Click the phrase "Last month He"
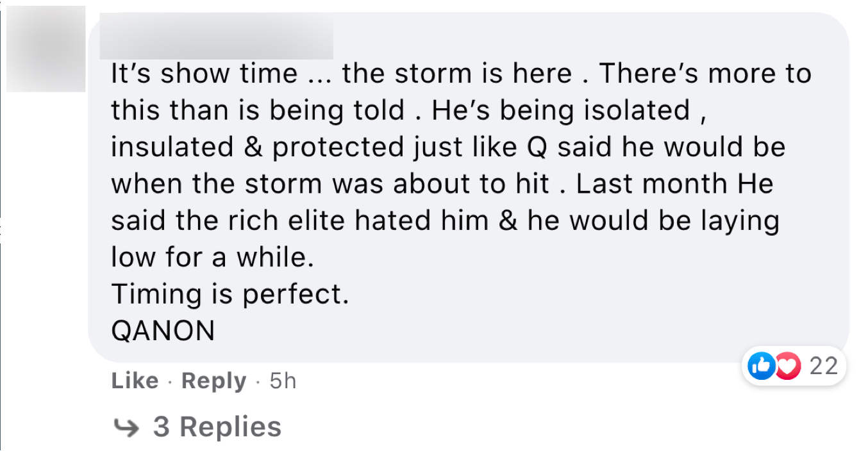Screen dimensions: 868x451 click(674, 184)
